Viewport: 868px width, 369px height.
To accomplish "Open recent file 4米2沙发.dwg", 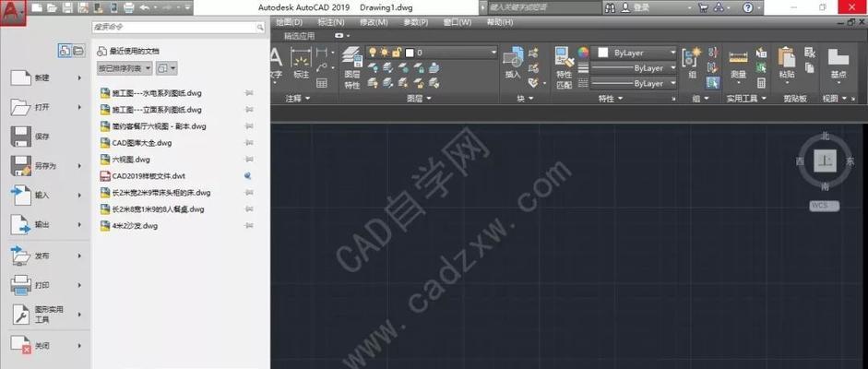I will point(129,226).
